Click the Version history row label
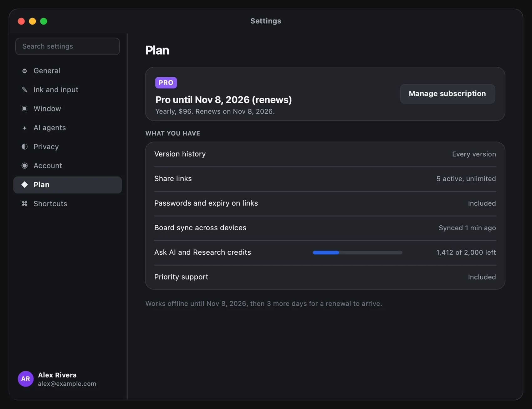Viewport: 532px width, 409px height. pos(180,154)
